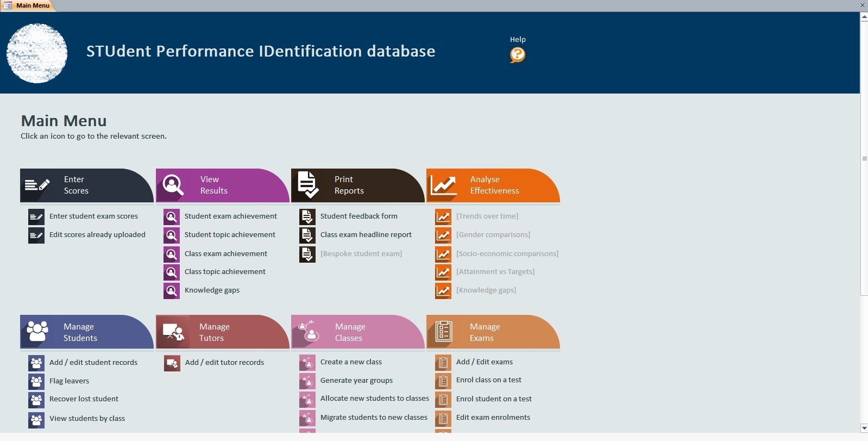Click the circular school logo image
The height and width of the screenshot is (441, 868).
(37, 53)
